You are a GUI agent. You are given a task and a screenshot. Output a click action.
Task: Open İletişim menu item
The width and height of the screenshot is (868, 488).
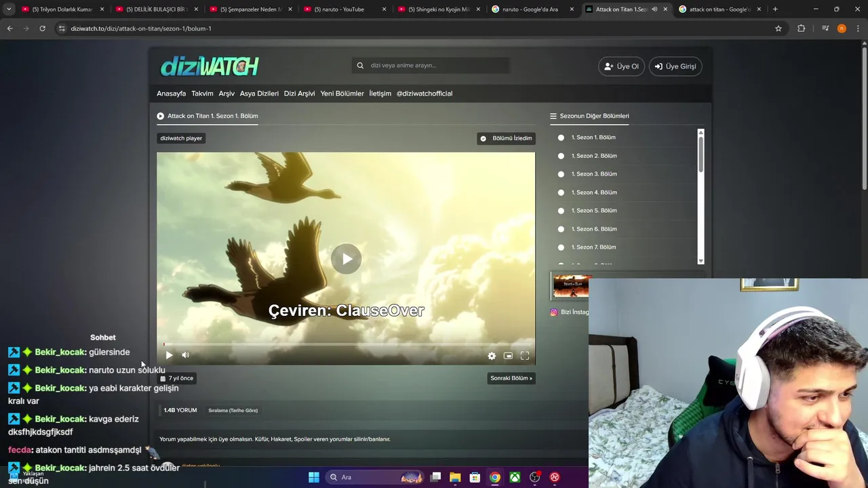(x=380, y=94)
